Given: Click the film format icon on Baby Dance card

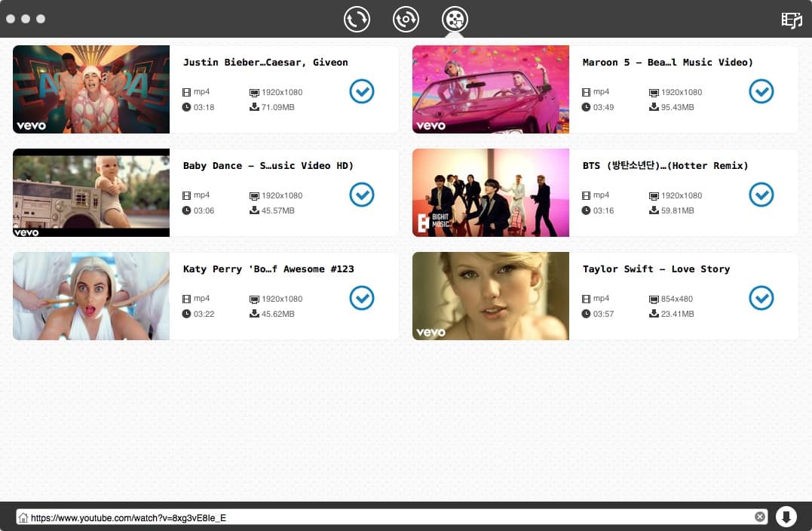Looking at the screenshot, I should pyautogui.click(x=186, y=195).
